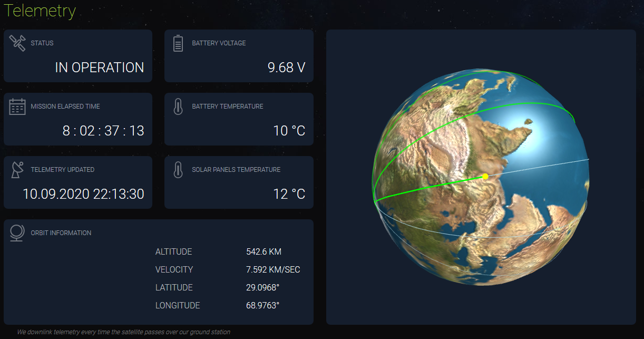
Task: Click the IN OPERATION status value
Action: 99,67
